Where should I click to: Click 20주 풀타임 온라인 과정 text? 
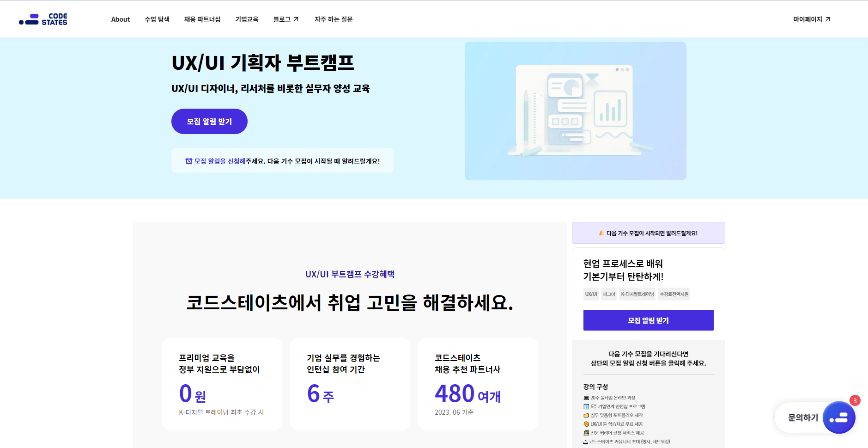click(x=613, y=398)
